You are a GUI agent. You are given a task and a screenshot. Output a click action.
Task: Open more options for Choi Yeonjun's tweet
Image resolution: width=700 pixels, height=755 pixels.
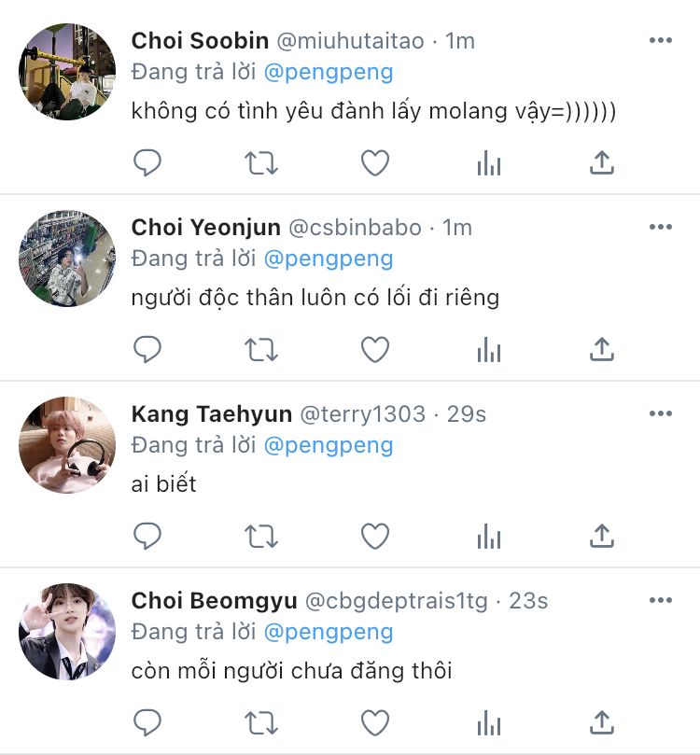pos(661,227)
